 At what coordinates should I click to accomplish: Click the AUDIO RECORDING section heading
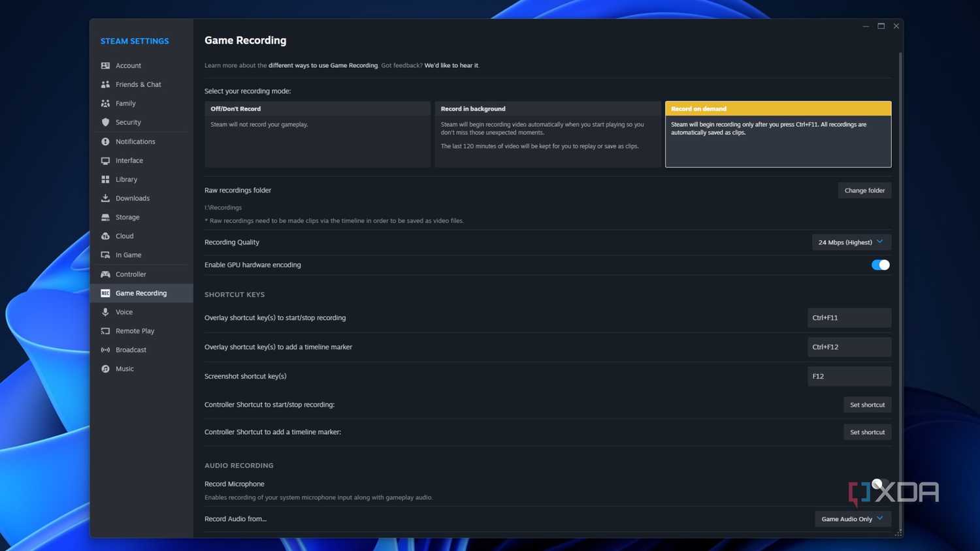[239, 465]
